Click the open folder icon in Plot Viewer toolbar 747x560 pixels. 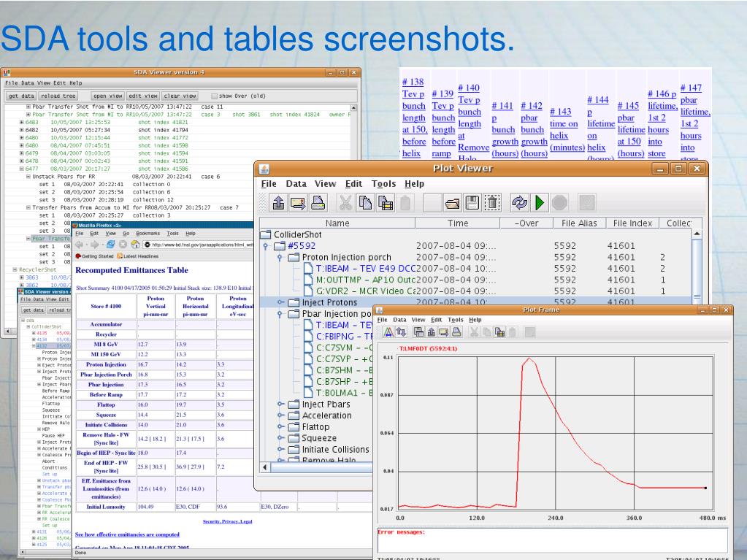coord(452,203)
